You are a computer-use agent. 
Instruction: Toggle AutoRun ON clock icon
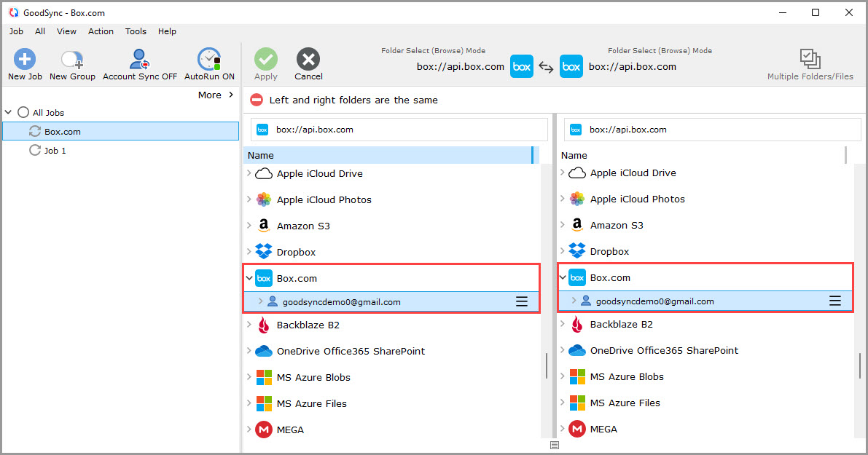click(x=209, y=59)
